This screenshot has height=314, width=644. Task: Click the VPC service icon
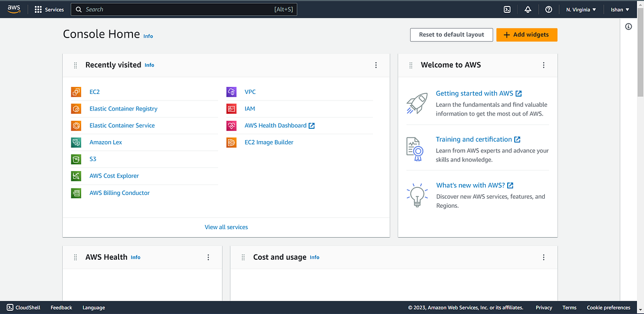point(231,92)
